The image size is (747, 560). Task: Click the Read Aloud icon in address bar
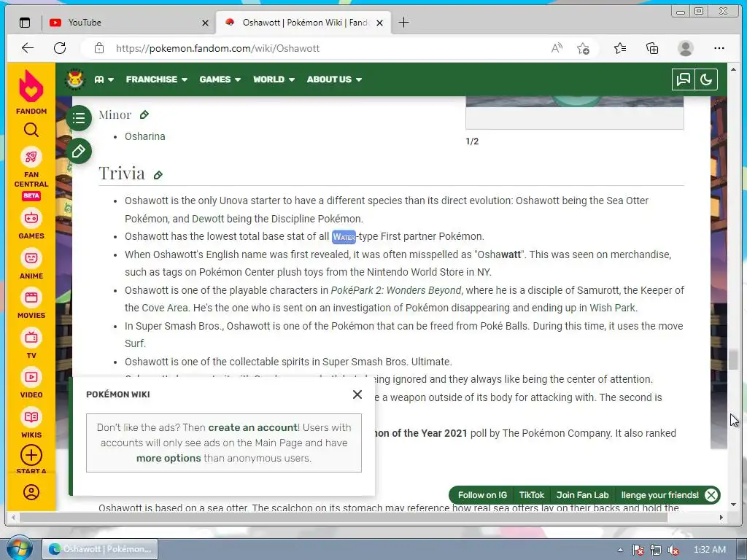coord(557,48)
